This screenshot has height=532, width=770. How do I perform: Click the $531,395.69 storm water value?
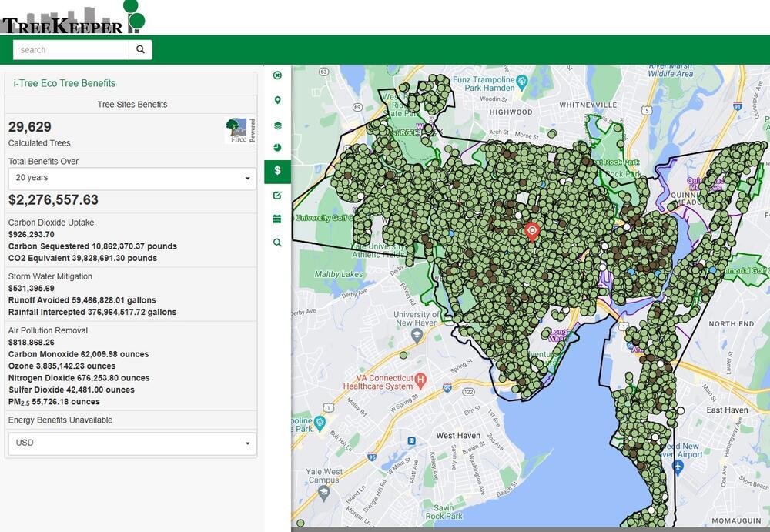click(32, 289)
